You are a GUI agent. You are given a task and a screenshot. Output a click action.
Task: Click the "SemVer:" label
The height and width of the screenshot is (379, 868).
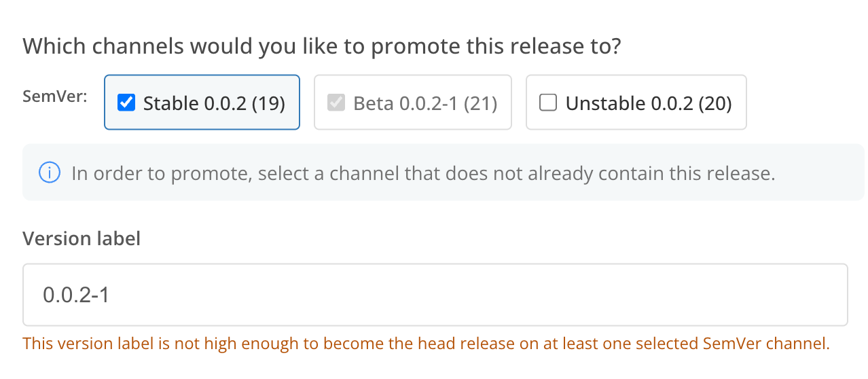coord(55,96)
